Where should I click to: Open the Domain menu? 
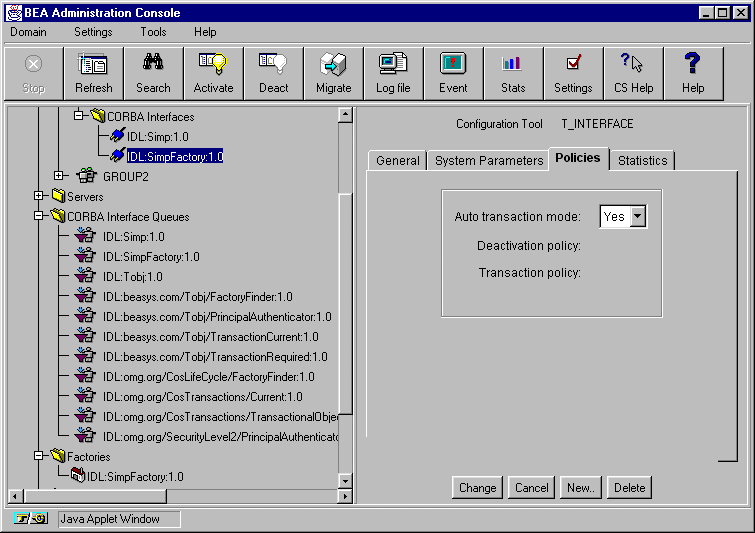[x=28, y=32]
